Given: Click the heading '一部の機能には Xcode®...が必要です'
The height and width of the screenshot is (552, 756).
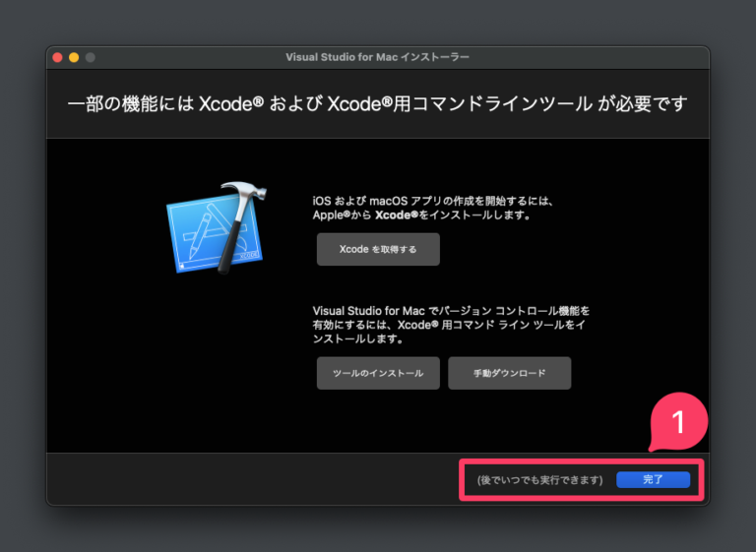Looking at the screenshot, I should [x=378, y=104].
